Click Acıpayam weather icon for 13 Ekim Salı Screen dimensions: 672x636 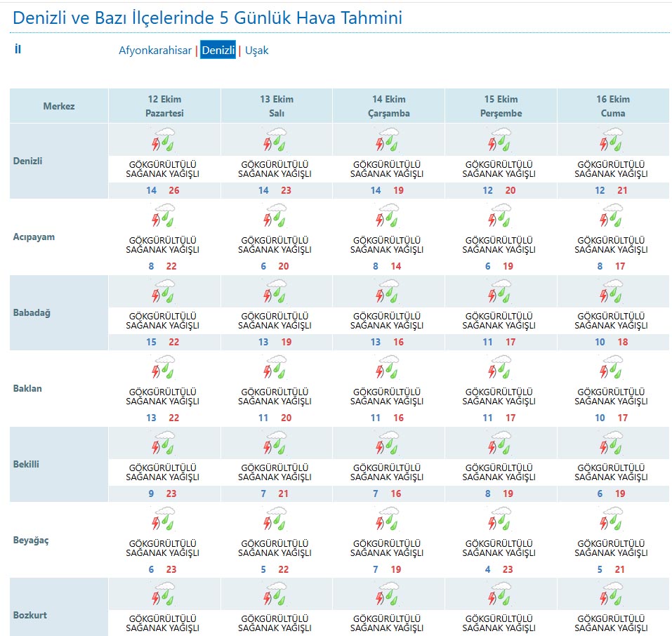[x=275, y=215]
